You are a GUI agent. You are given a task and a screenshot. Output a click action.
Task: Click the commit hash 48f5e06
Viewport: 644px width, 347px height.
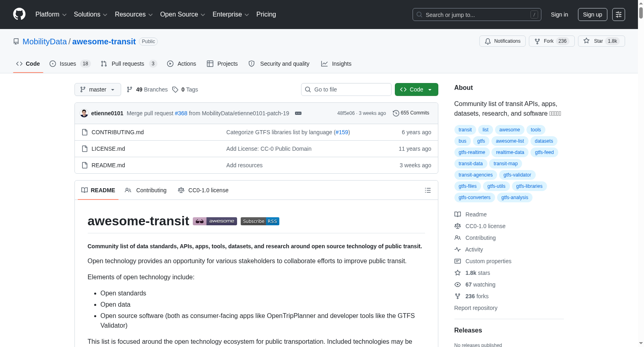[x=346, y=113]
